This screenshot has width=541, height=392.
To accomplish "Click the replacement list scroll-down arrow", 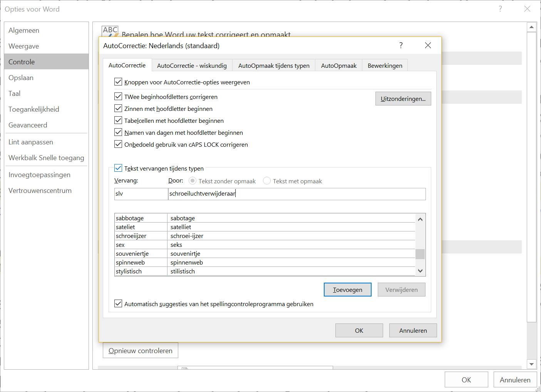I will click(420, 271).
